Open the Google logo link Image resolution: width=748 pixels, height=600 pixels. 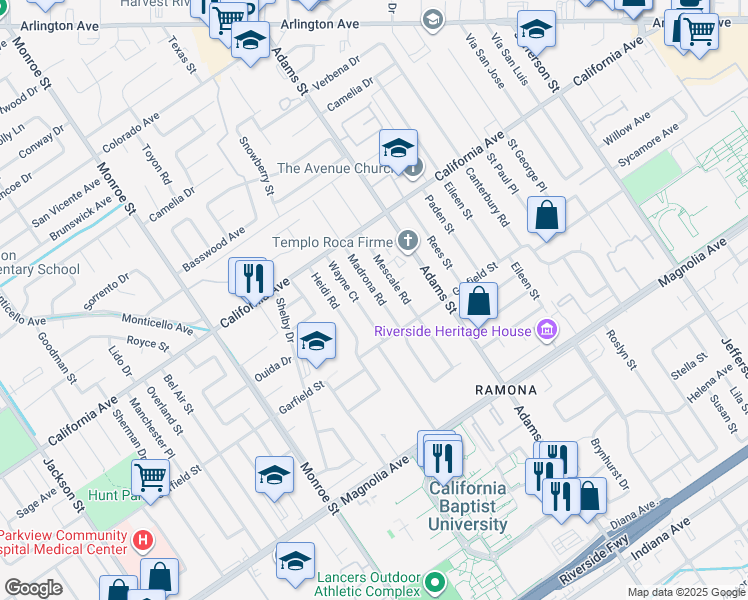pyautogui.click(x=33, y=589)
